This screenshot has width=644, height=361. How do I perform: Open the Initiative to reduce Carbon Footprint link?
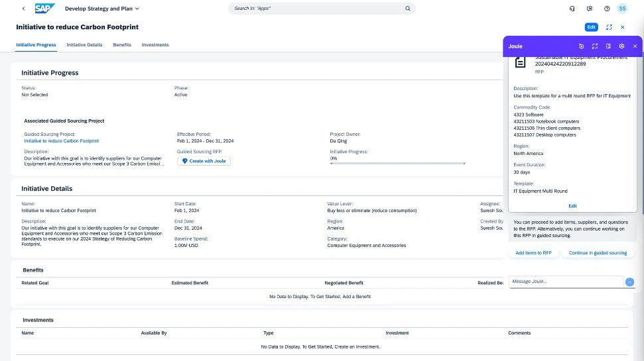tap(61, 140)
